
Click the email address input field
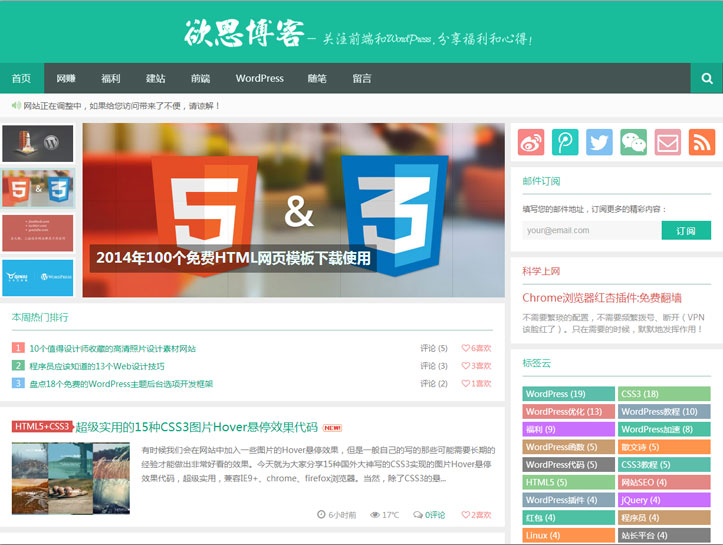click(x=590, y=230)
